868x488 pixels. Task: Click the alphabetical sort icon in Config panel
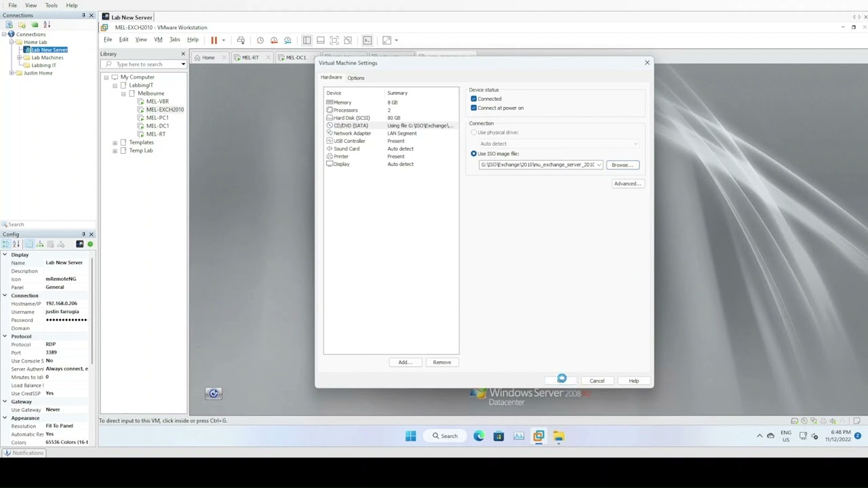click(x=16, y=244)
